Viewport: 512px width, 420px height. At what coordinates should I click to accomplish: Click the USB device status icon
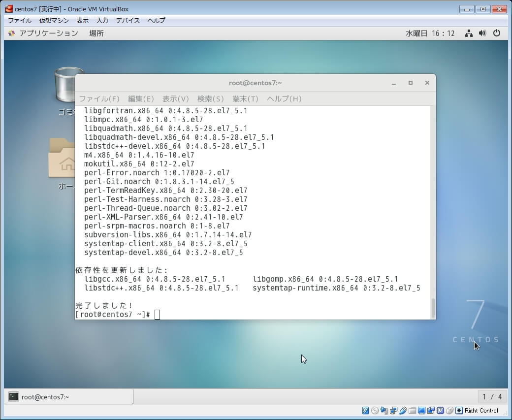tap(403, 410)
